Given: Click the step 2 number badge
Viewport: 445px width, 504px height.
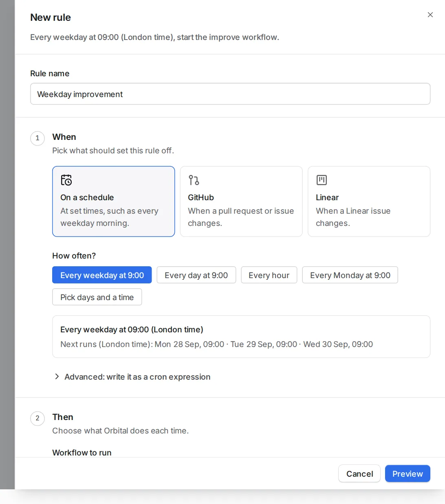Looking at the screenshot, I should (37, 418).
